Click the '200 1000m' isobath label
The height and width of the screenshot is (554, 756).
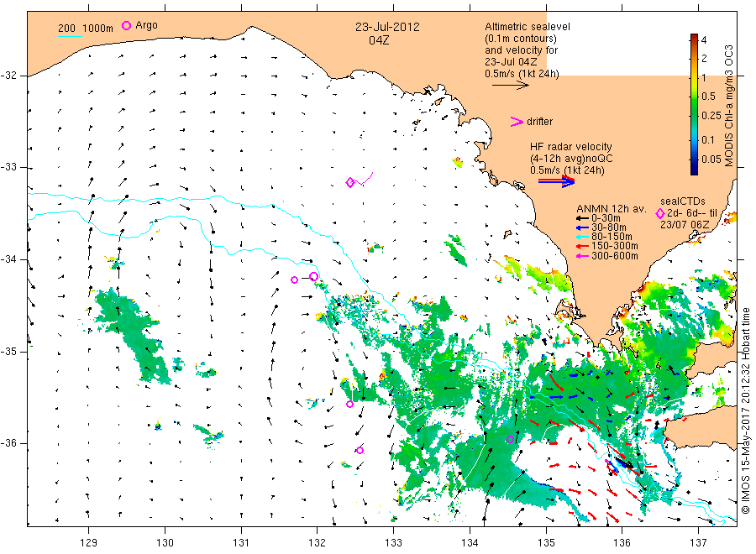(x=86, y=29)
